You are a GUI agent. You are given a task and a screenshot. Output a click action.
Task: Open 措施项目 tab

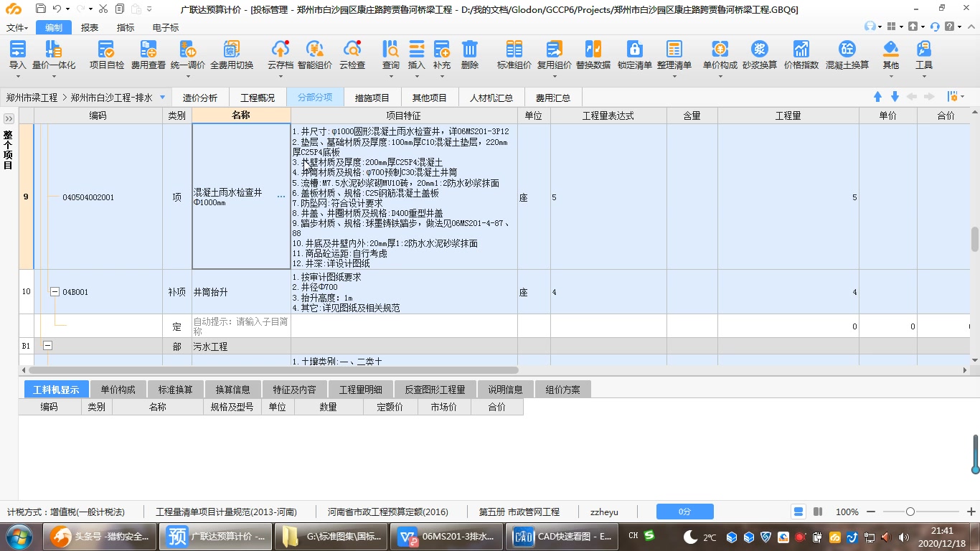point(372,98)
